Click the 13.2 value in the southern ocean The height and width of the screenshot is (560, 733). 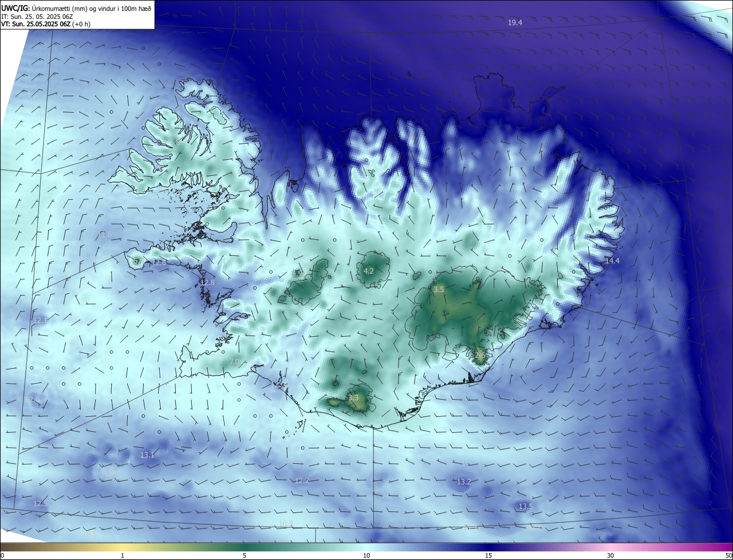464,482
